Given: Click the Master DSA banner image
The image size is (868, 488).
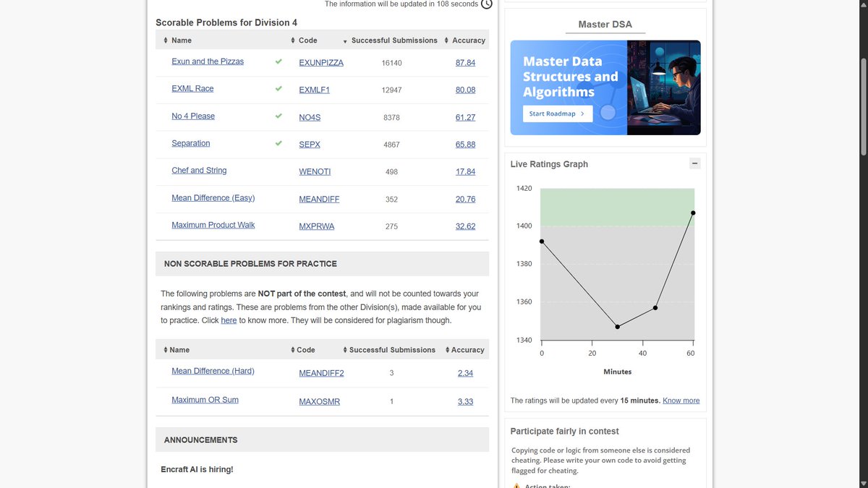Looking at the screenshot, I should (x=605, y=87).
